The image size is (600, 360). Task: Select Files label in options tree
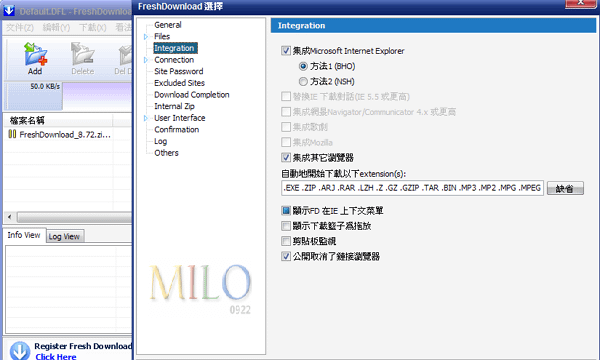coord(162,37)
